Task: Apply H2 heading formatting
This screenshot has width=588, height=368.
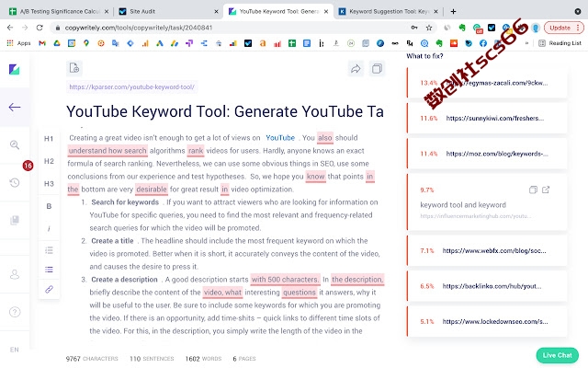Action: [49, 161]
